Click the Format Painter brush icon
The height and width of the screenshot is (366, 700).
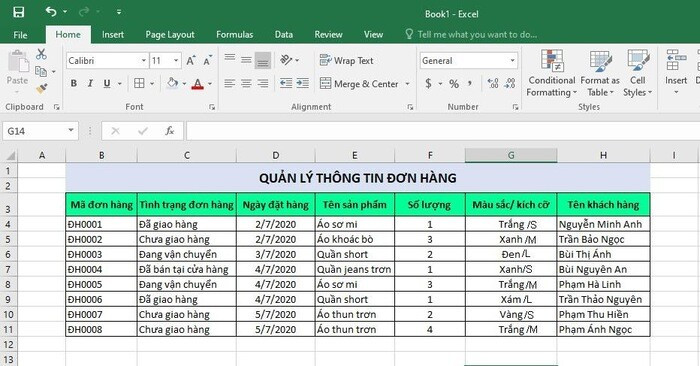(42, 89)
